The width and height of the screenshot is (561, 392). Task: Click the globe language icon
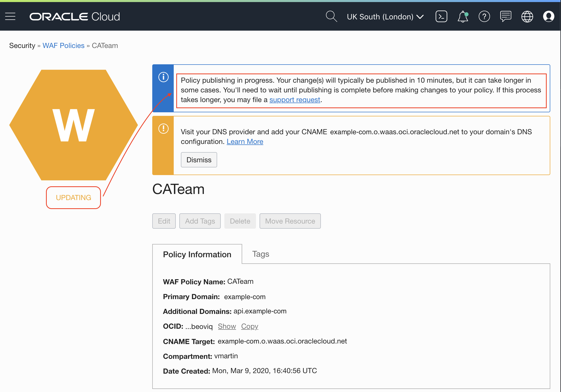527,17
